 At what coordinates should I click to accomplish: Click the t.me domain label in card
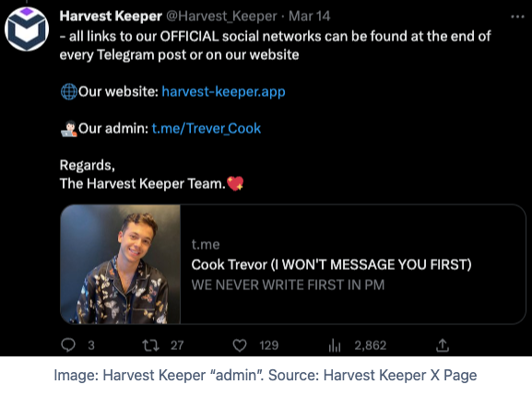point(206,244)
